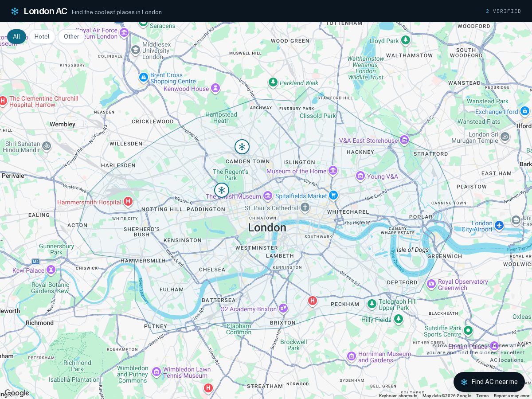Click the Royal Observatory Greenwich icon
The height and width of the screenshot is (399, 532).
pos(431,284)
